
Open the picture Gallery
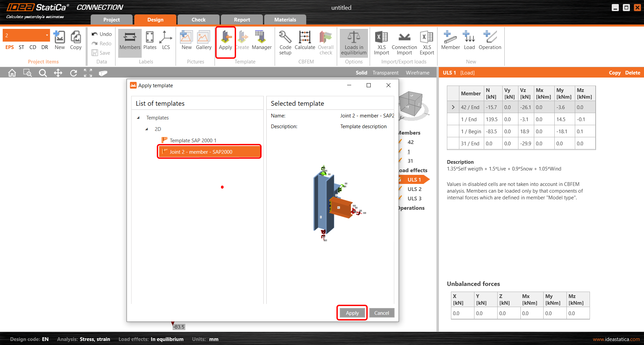point(203,41)
